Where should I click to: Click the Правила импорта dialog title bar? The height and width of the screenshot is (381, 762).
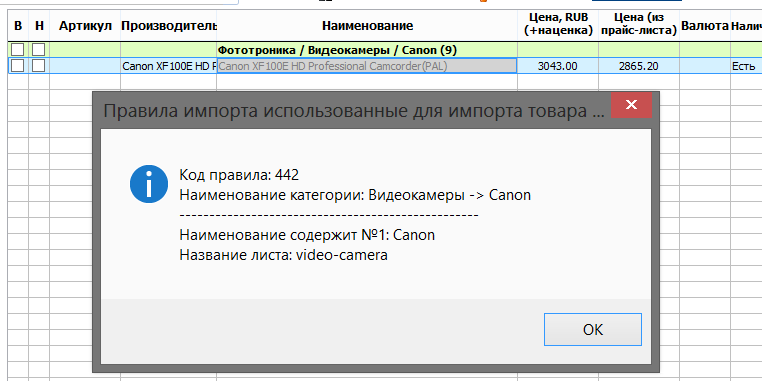click(354, 111)
